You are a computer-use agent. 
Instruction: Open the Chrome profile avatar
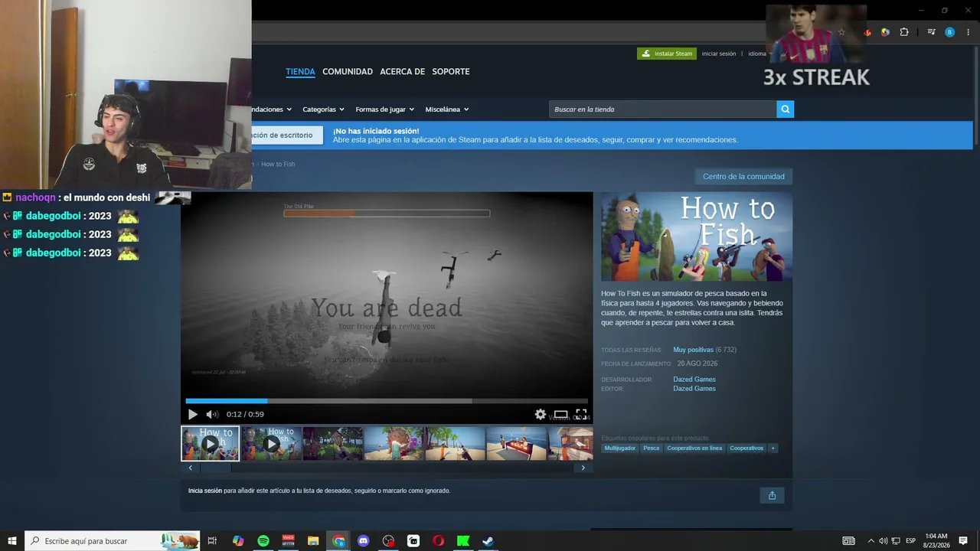pos(949,32)
